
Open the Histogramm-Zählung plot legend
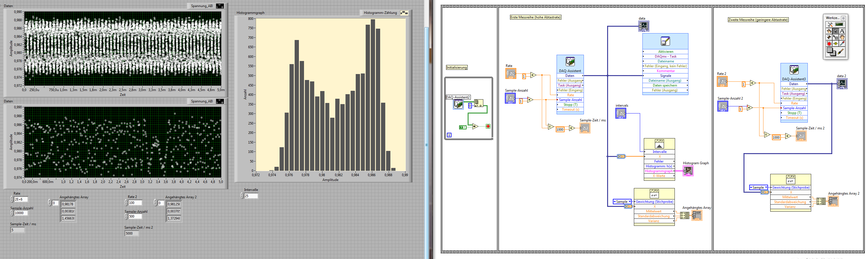[x=404, y=13]
